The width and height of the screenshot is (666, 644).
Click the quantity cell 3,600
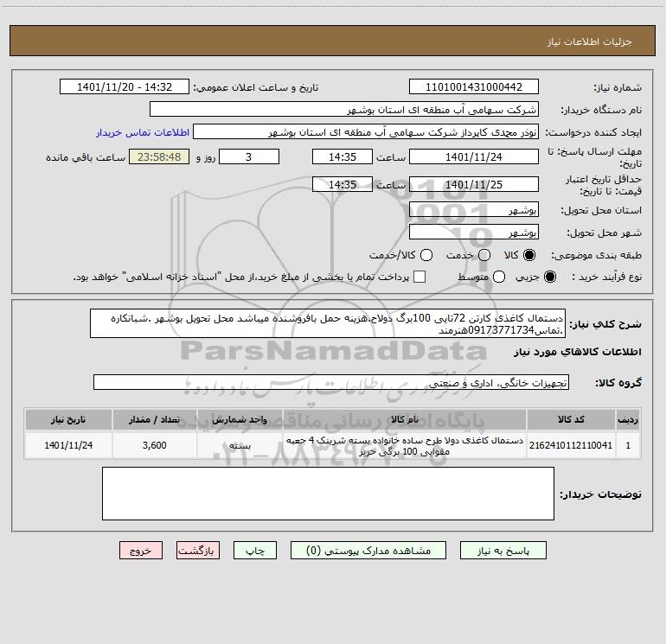[155, 445]
